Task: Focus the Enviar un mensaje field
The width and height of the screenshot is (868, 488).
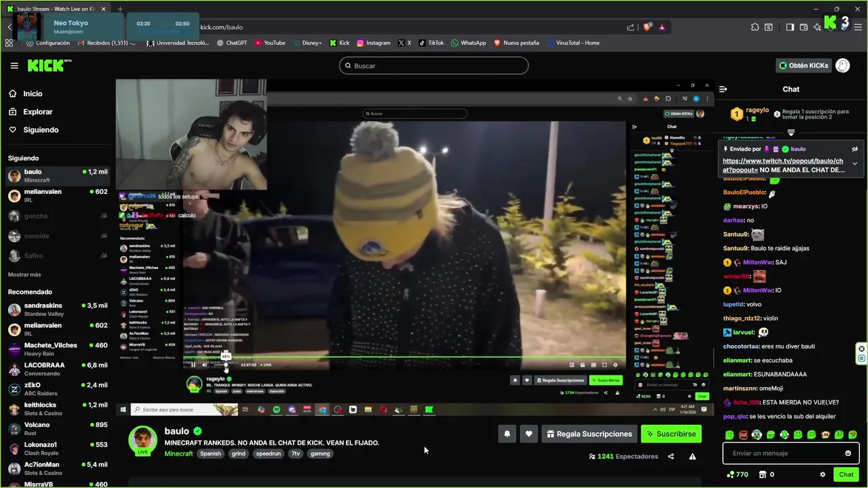Action: point(783,453)
